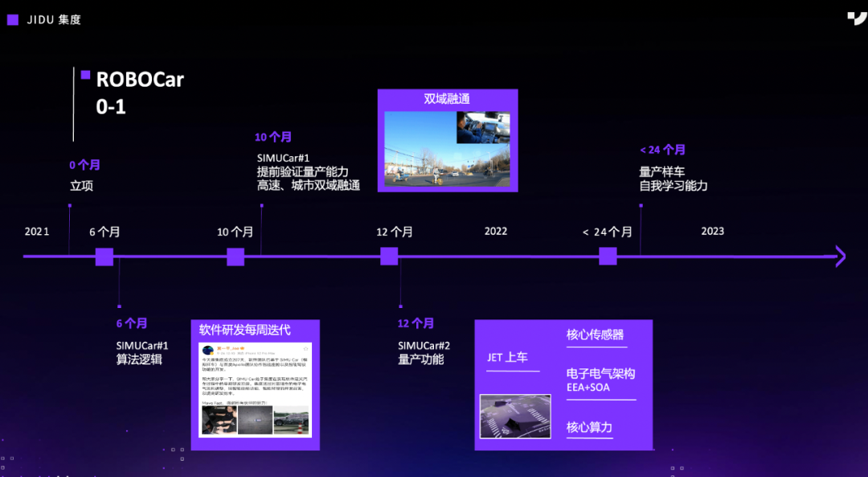Open the social post screenshot under 软件研发每周迭代
The width and height of the screenshot is (868, 477).
256,390
